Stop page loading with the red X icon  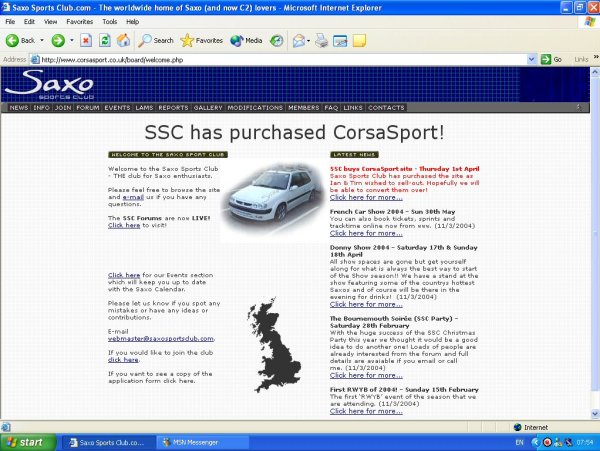click(x=86, y=40)
